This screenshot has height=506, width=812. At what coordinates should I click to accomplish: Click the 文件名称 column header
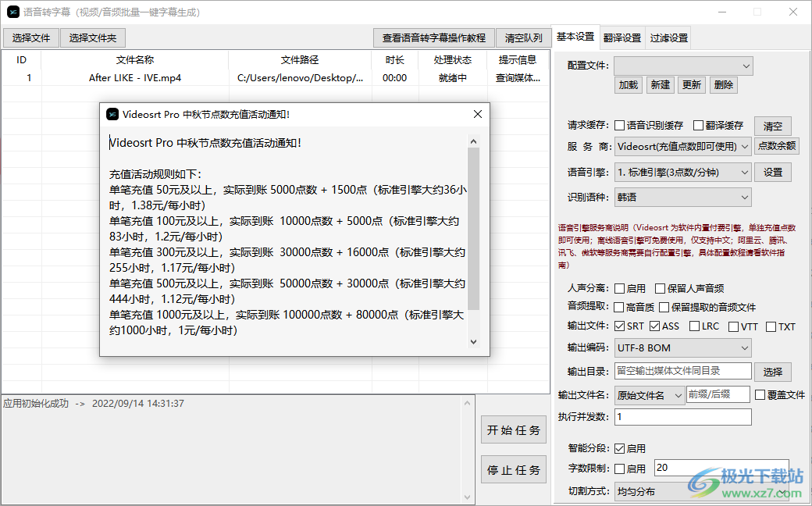point(134,60)
